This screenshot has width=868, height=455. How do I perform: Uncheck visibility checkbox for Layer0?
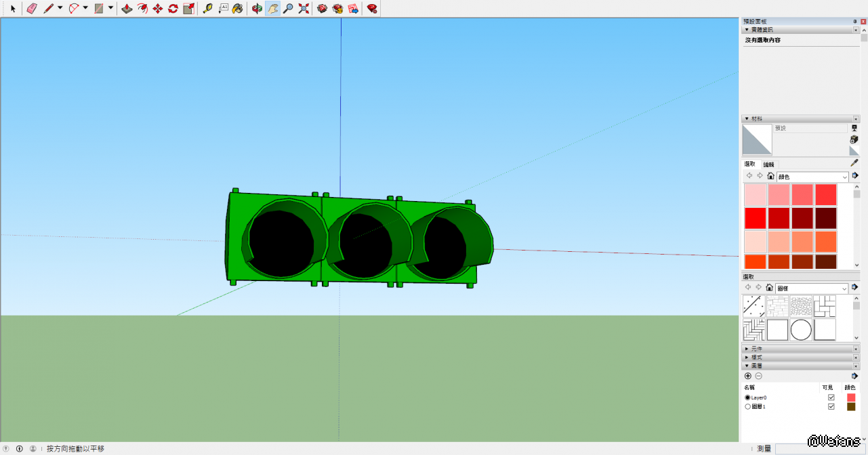pos(831,397)
